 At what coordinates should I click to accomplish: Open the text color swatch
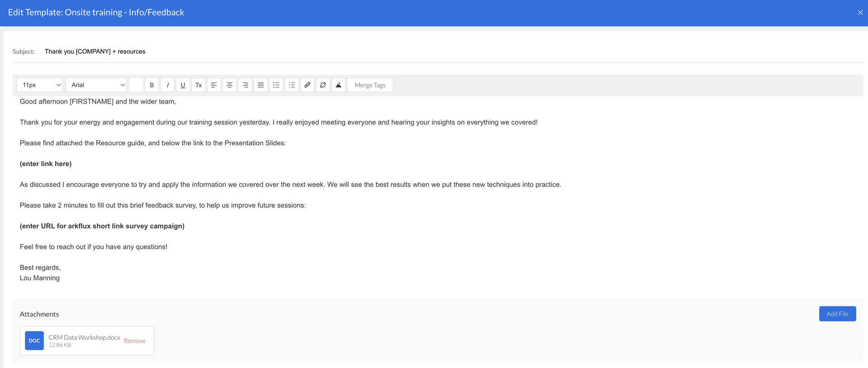[x=136, y=85]
